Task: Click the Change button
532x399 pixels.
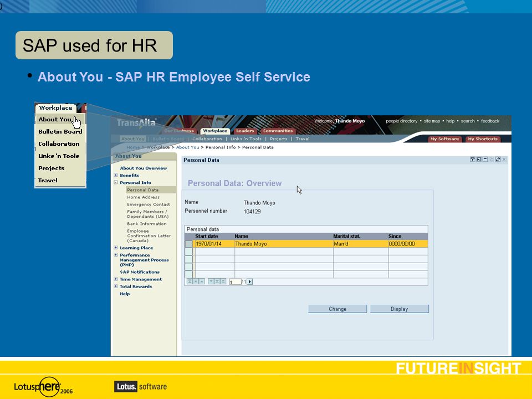Action: tap(337, 309)
